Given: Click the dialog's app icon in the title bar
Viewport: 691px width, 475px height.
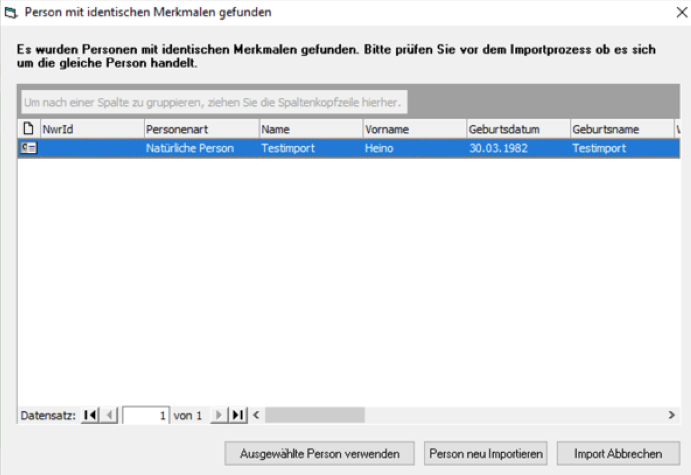Looking at the screenshot, I should (12, 12).
